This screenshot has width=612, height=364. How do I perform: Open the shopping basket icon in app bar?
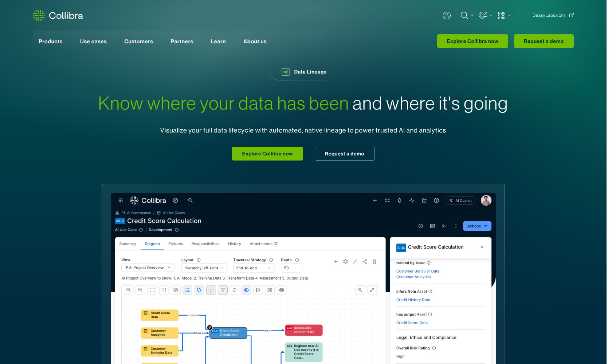tap(424, 201)
